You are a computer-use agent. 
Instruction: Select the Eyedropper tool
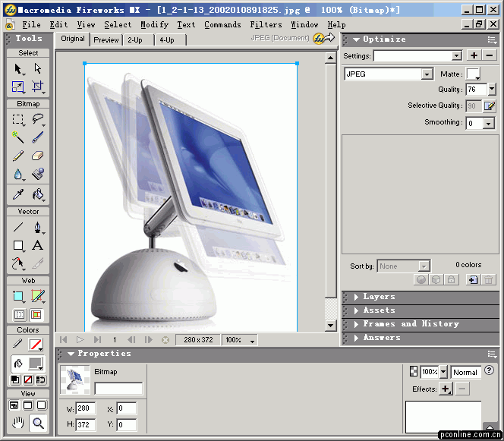18,194
